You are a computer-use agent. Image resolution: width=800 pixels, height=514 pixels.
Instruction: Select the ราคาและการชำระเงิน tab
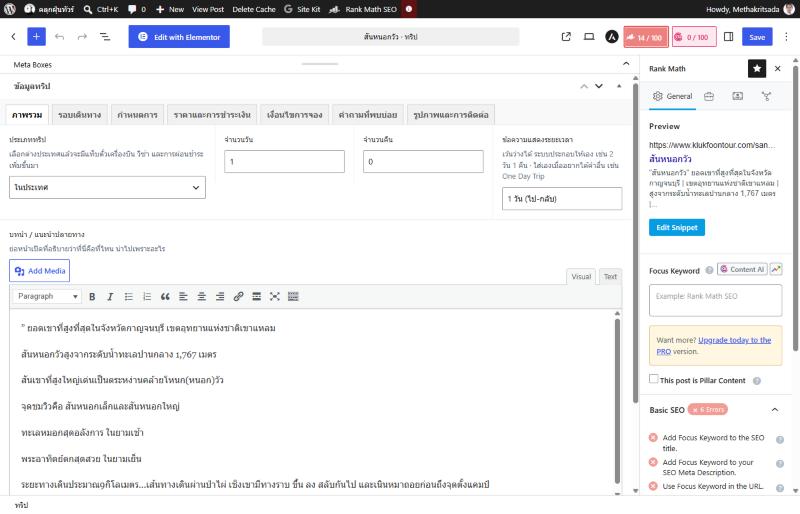point(212,115)
